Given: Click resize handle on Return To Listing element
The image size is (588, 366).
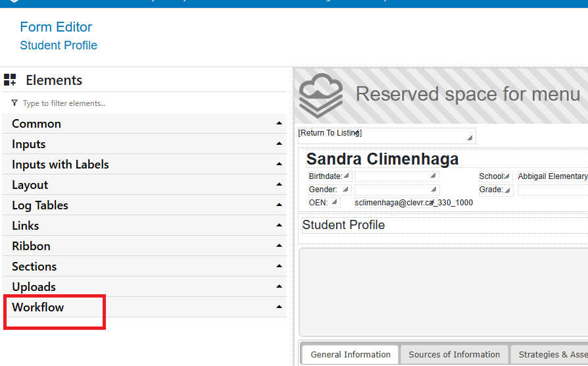Looking at the screenshot, I should pos(470,138).
